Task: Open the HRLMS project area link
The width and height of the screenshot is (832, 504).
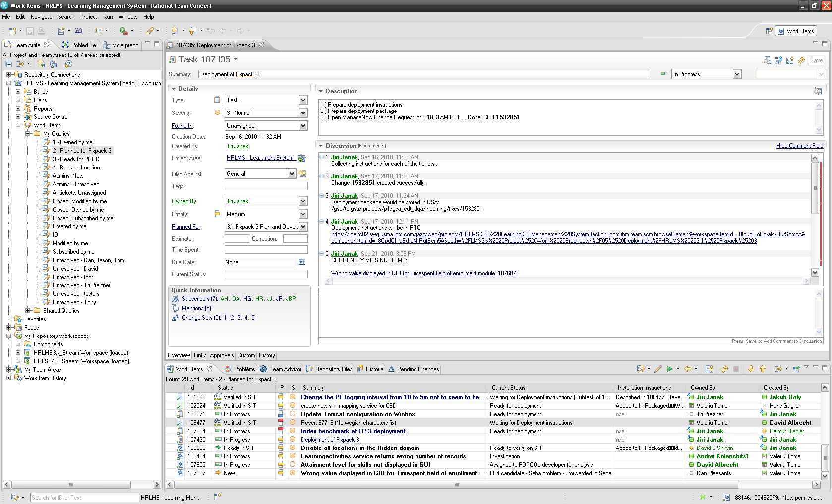Action: pyautogui.click(x=261, y=158)
